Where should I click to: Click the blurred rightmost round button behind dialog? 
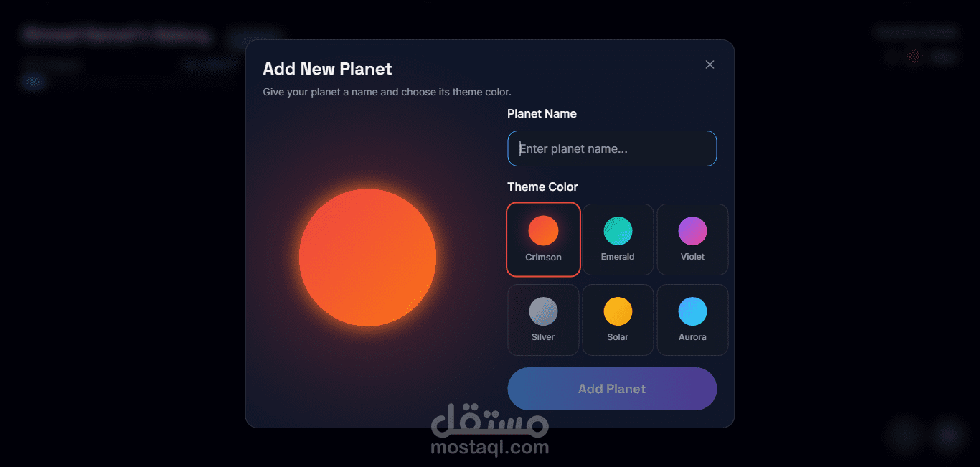(x=949, y=435)
